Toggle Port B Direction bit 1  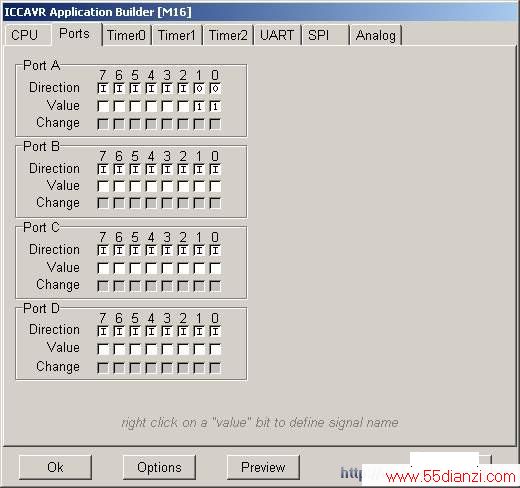(199, 169)
